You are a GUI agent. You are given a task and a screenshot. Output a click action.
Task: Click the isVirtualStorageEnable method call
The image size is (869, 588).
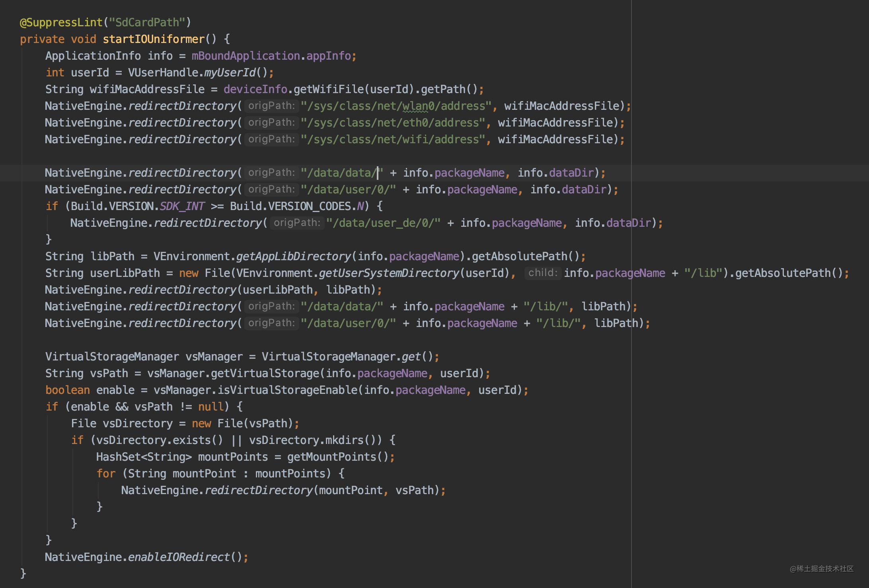tap(287, 390)
